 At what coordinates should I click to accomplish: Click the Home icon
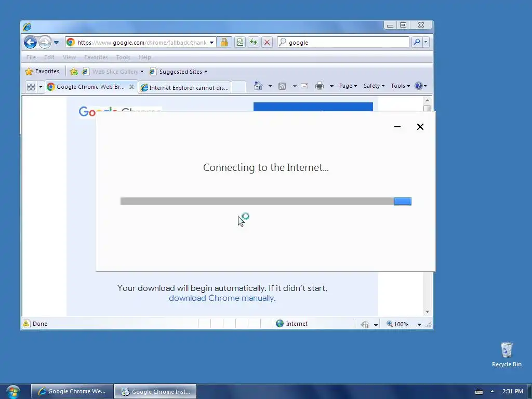[258, 86]
